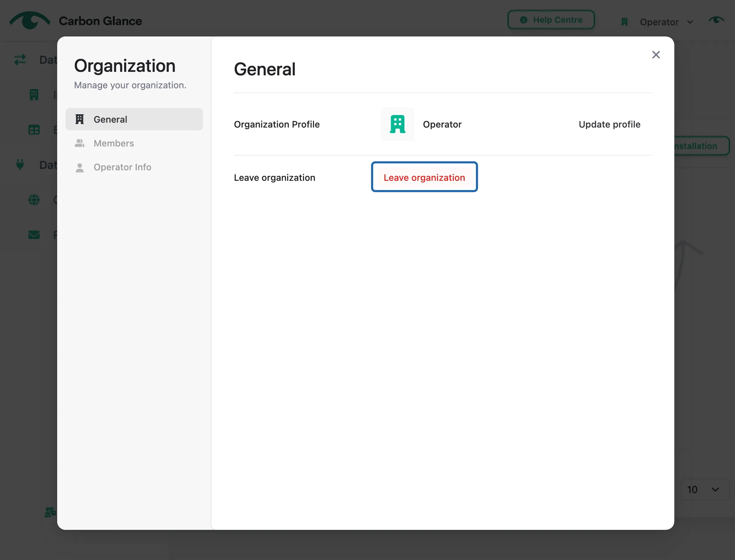Select the General tab in the Organization sidebar
The width and height of the screenshot is (735, 560).
click(x=134, y=119)
